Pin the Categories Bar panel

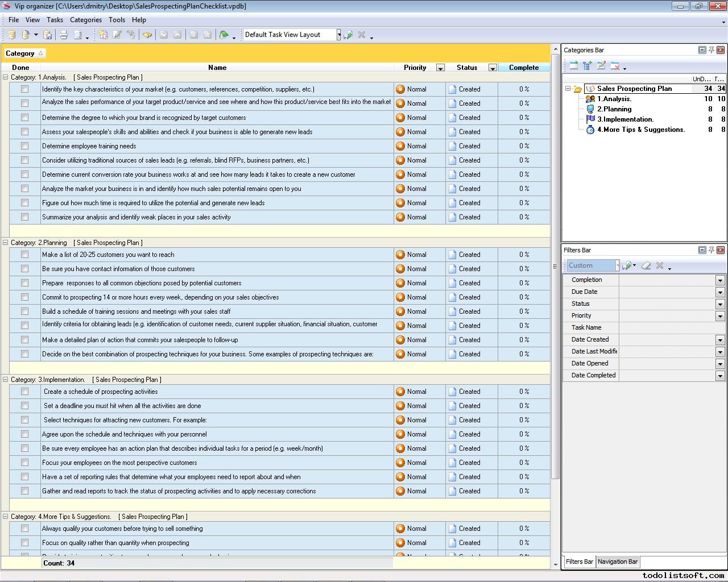(711, 50)
